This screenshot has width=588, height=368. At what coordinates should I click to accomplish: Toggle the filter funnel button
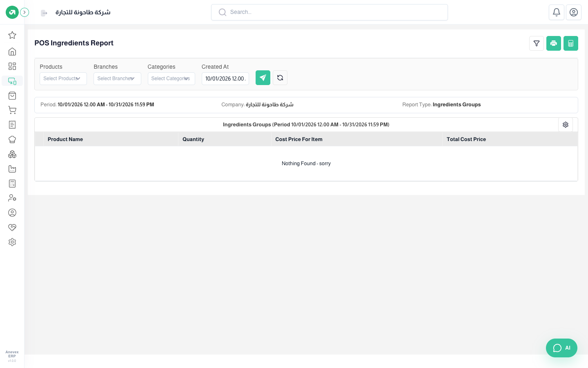coord(537,43)
